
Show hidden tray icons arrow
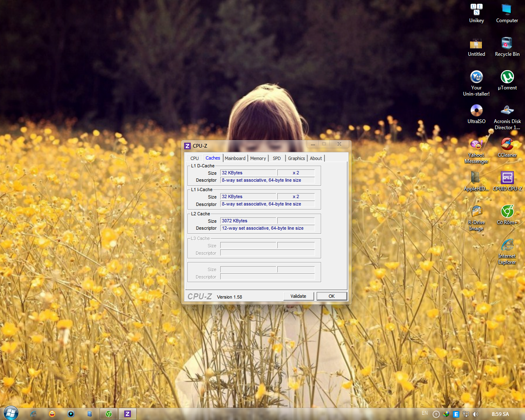pos(436,414)
